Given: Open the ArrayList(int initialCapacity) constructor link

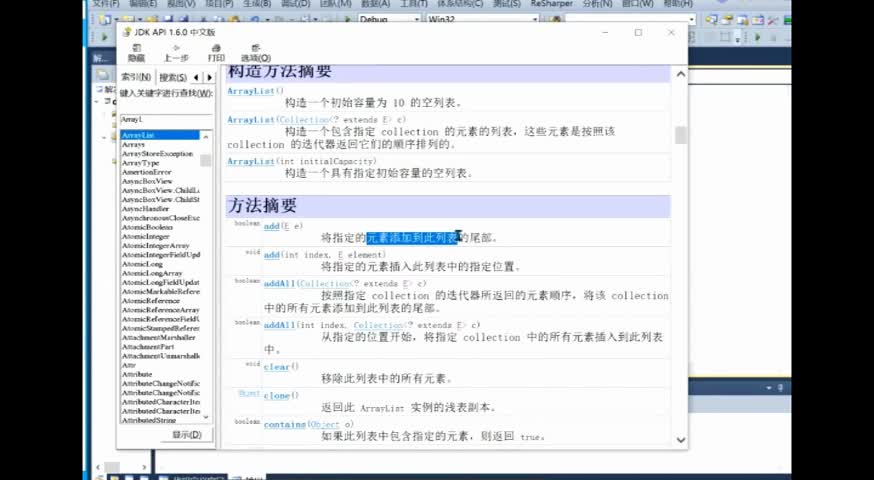Looking at the screenshot, I should click(x=251, y=161).
